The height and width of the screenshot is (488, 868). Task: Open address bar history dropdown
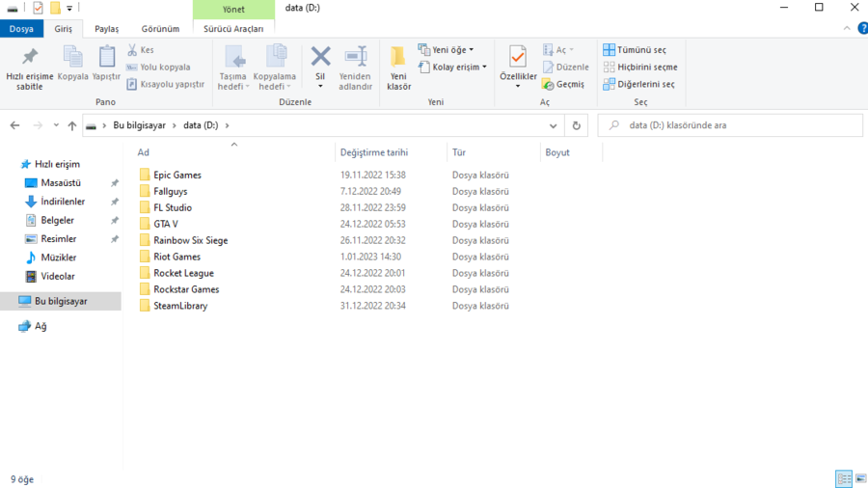coord(553,125)
